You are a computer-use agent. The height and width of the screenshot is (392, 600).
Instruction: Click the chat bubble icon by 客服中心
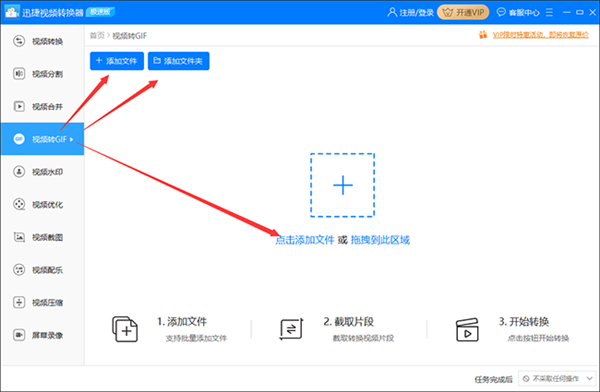pyautogui.click(x=501, y=12)
